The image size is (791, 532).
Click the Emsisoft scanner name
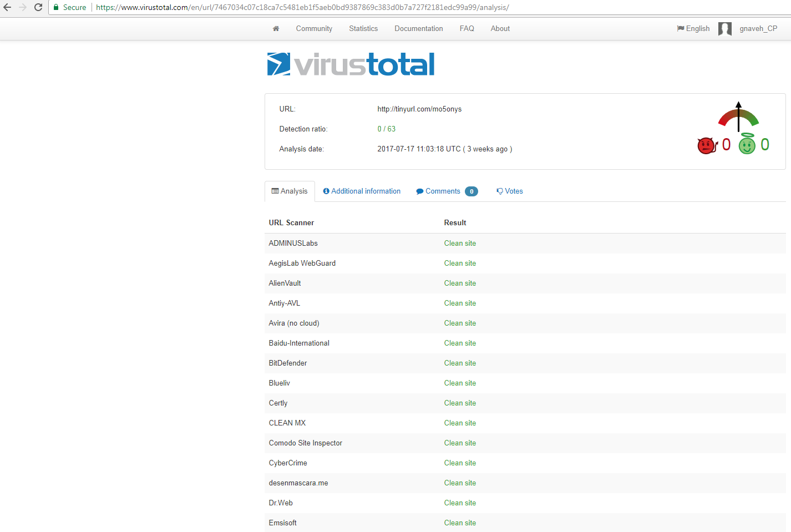point(283,523)
